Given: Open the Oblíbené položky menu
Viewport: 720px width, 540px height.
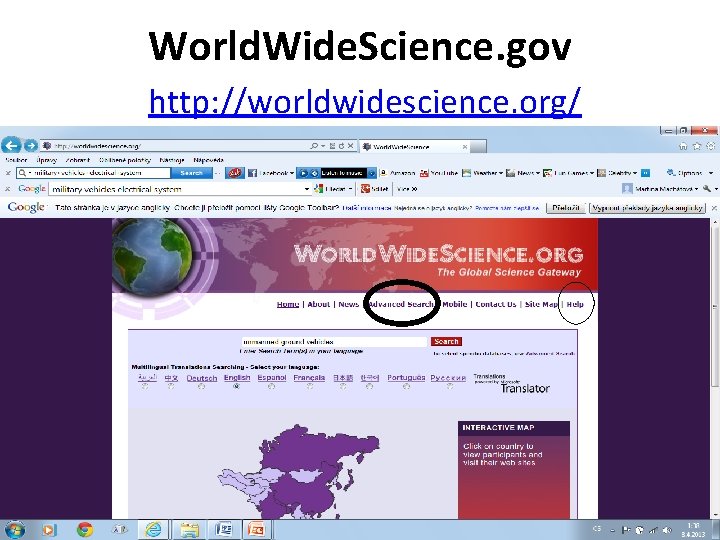Looking at the screenshot, I should 125,160.
